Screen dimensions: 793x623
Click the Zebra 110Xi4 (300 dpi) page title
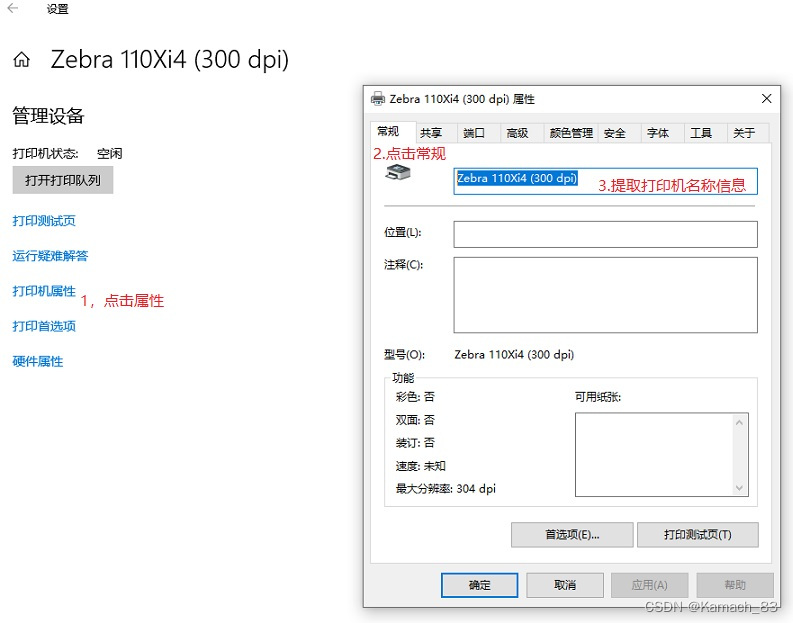pos(169,60)
